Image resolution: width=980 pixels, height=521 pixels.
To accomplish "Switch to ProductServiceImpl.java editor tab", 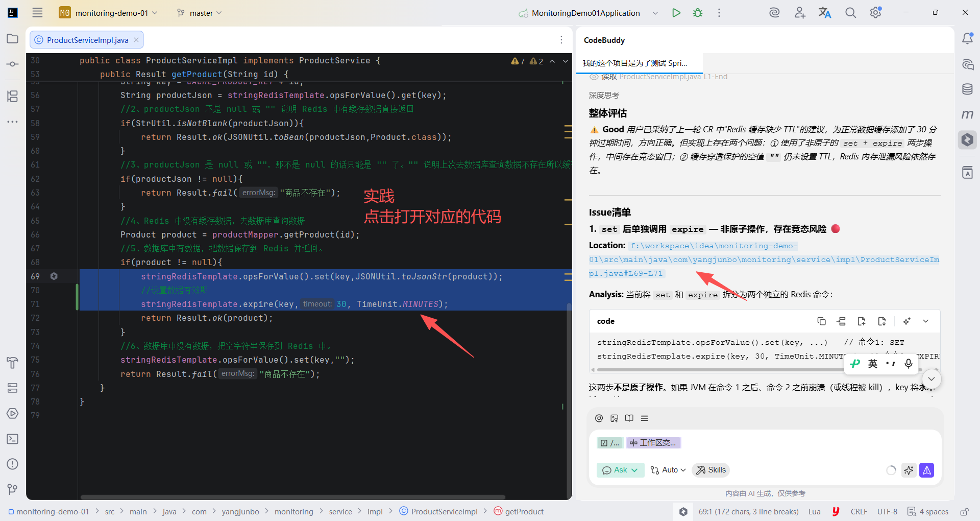I will pyautogui.click(x=88, y=40).
